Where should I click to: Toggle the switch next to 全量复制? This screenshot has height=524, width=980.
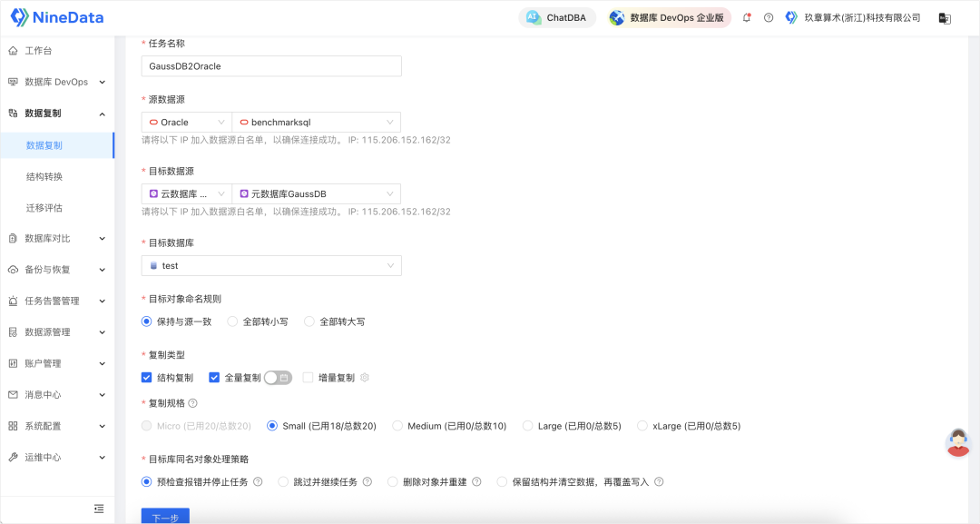click(278, 378)
